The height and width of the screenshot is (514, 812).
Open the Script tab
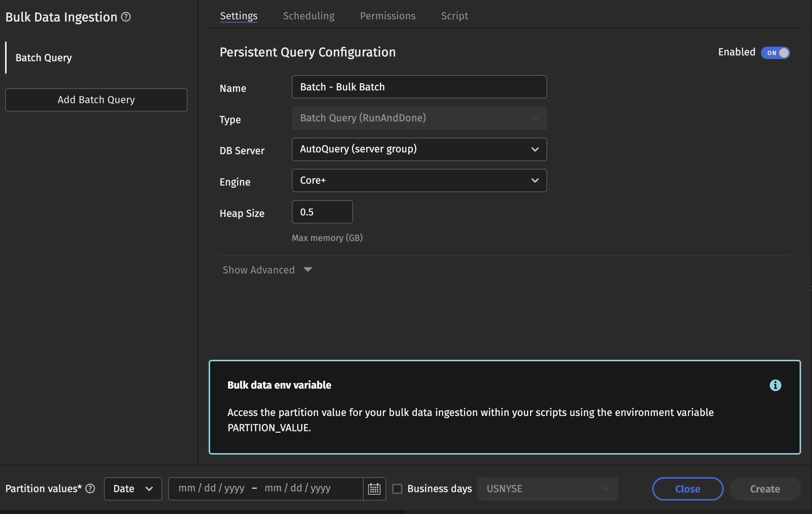coord(454,16)
